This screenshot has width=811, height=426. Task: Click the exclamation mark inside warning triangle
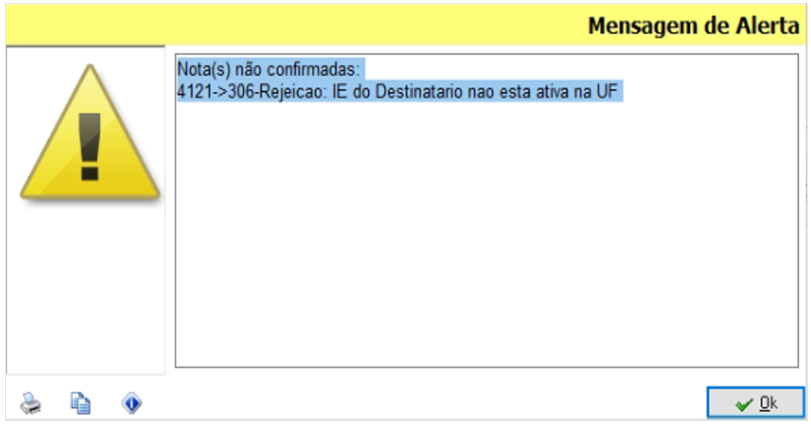[90, 140]
